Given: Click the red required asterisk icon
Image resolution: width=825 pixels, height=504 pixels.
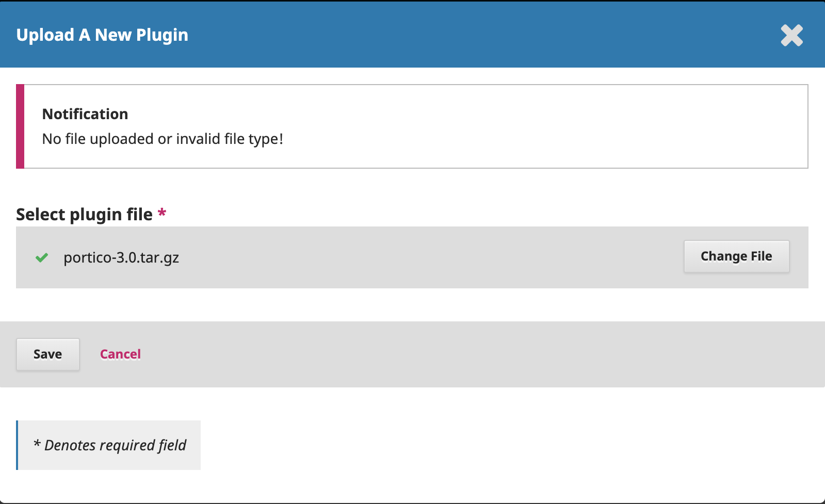Looking at the screenshot, I should [162, 213].
